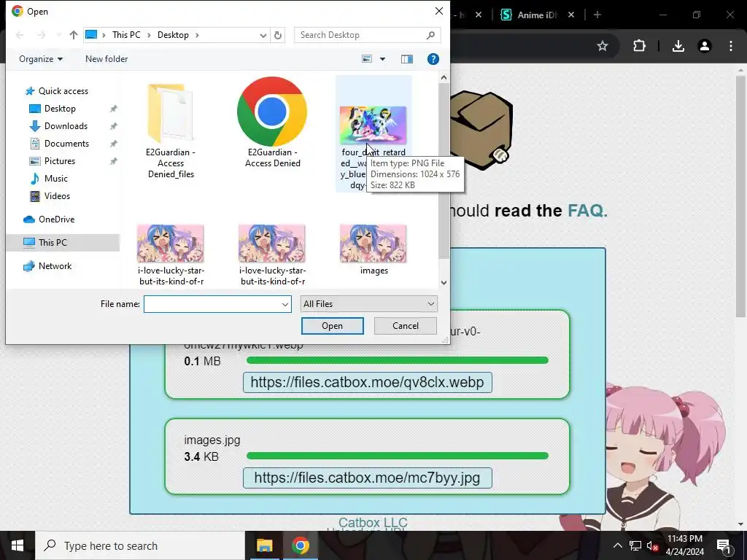This screenshot has width=747, height=560.
Task: Open Pictures in the navigation pane
Action: pyautogui.click(x=60, y=161)
